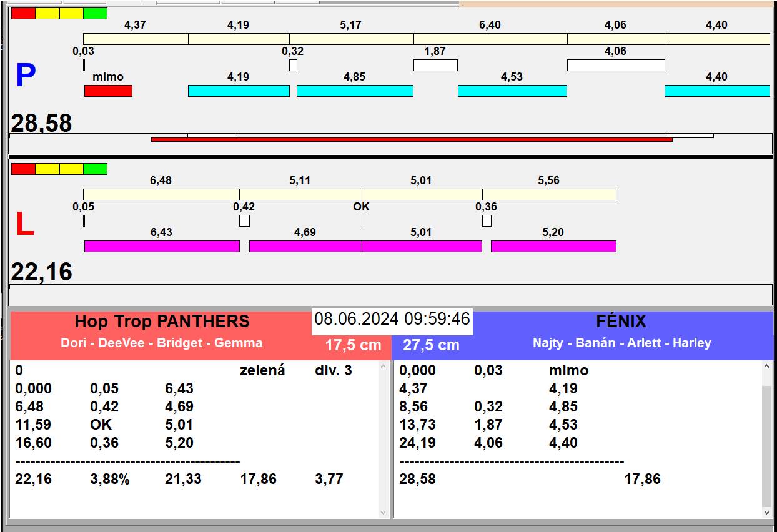Click the FÉNIX results scrollbar down arrow
Image resolution: width=777 pixels, height=532 pixels.
768,512
